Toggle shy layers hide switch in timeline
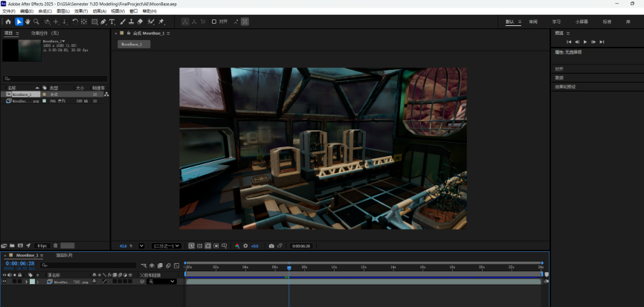 point(152,265)
